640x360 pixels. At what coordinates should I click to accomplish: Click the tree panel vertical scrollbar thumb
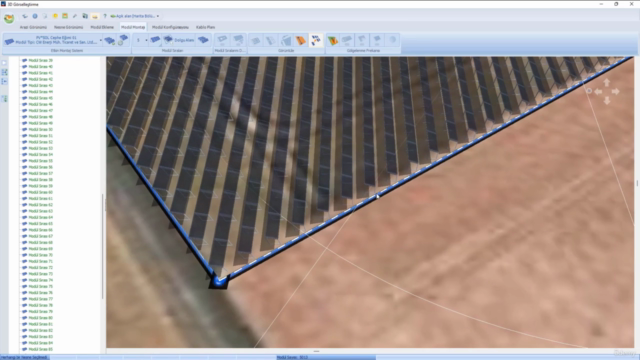(102, 246)
